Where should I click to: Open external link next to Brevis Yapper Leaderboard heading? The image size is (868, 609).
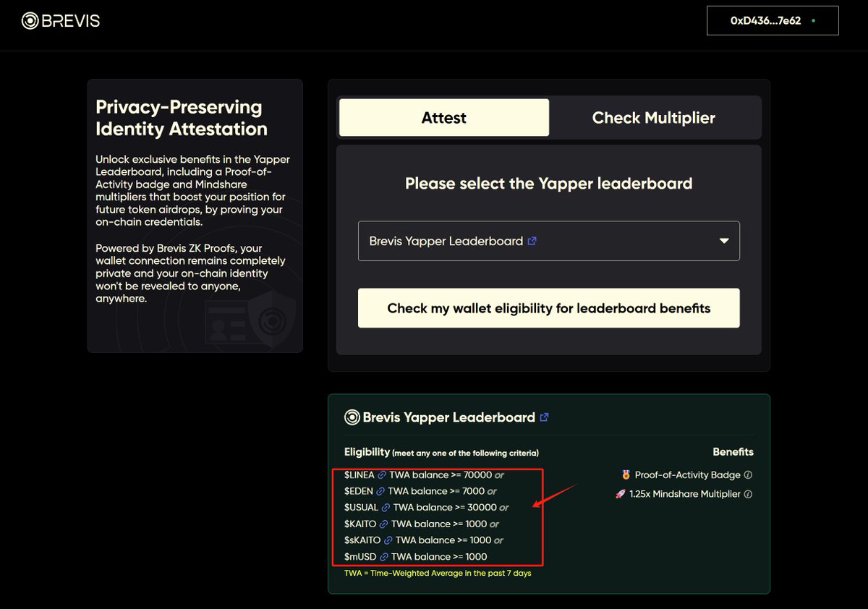pyautogui.click(x=545, y=417)
